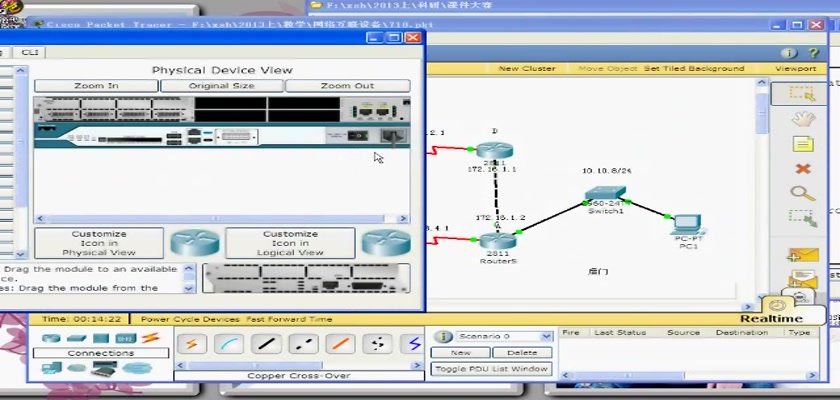The width and height of the screenshot is (840, 400).
Task: Activate the Resize Shape tool
Action: click(802, 218)
